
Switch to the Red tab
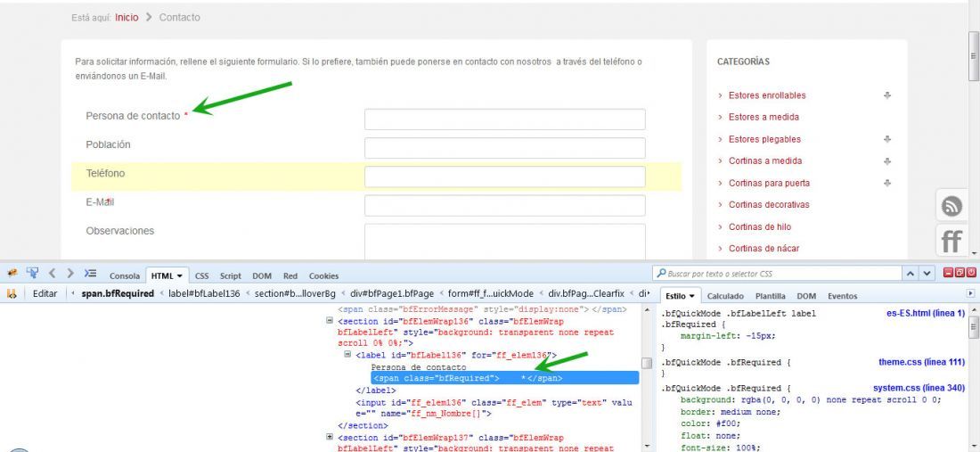click(290, 275)
